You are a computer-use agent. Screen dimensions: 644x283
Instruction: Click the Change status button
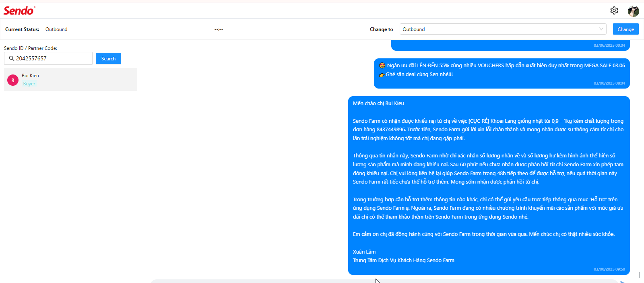625,29
